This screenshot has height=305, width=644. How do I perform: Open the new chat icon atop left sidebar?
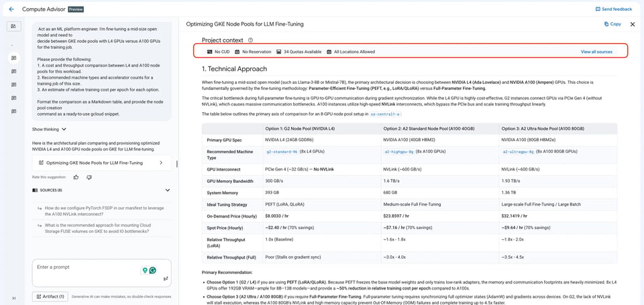pyautogui.click(x=13, y=26)
